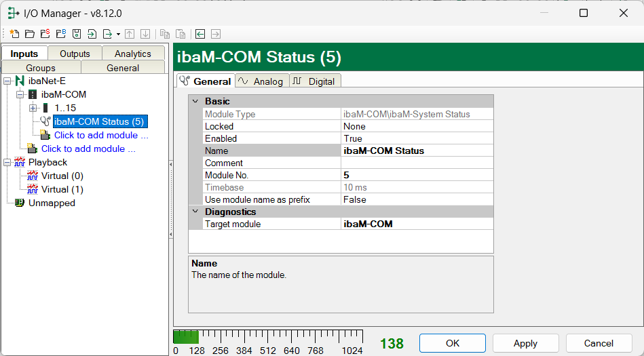The image size is (644, 356).
Task: Click the OK button
Action: (453, 343)
